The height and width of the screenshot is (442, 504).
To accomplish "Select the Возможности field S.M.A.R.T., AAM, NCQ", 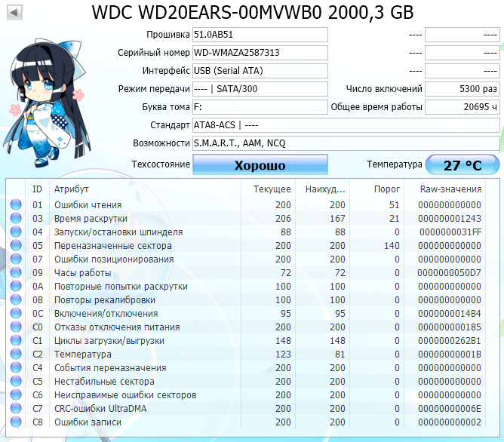I will [x=346, y=143].
